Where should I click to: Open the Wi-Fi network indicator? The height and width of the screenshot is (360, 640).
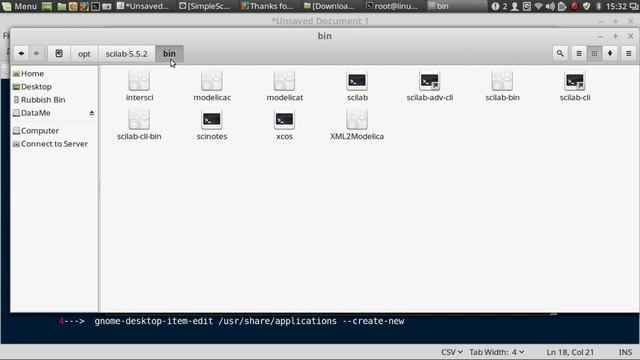pos(538,6)
